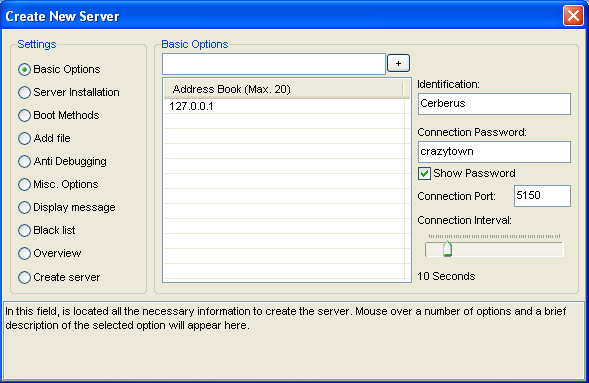Select the Overview radio button
The height and width of the screenshot is (383, 589).
tap(24, 253)
